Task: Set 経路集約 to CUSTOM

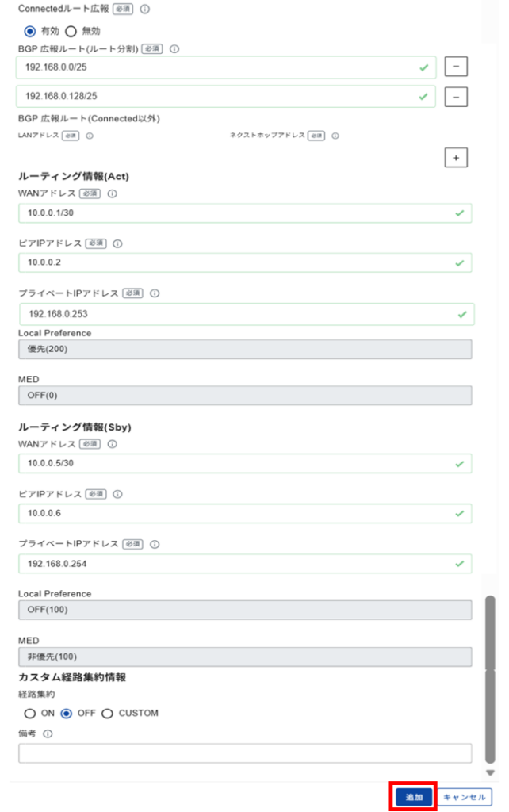Action: point(107,714)
